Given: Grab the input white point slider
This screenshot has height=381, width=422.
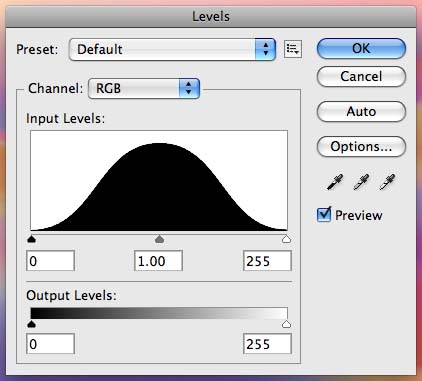Looking at the screenshot, I should (286, 239).
